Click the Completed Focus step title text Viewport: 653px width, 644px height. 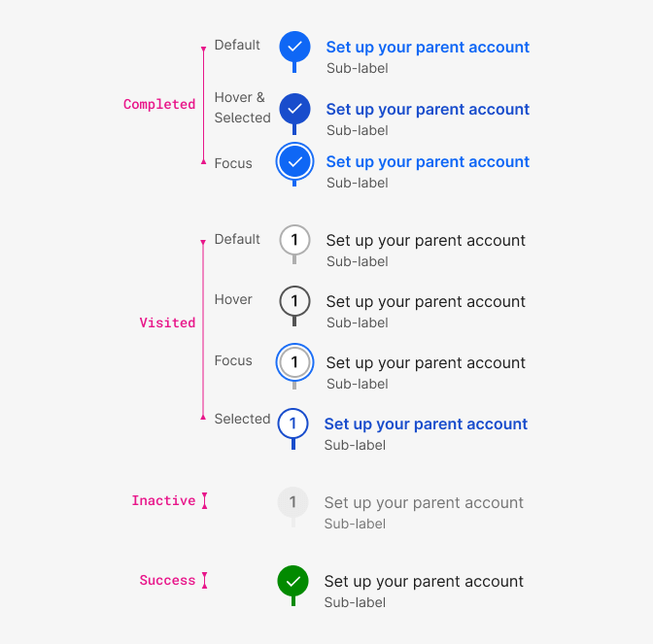click(428, 162)
